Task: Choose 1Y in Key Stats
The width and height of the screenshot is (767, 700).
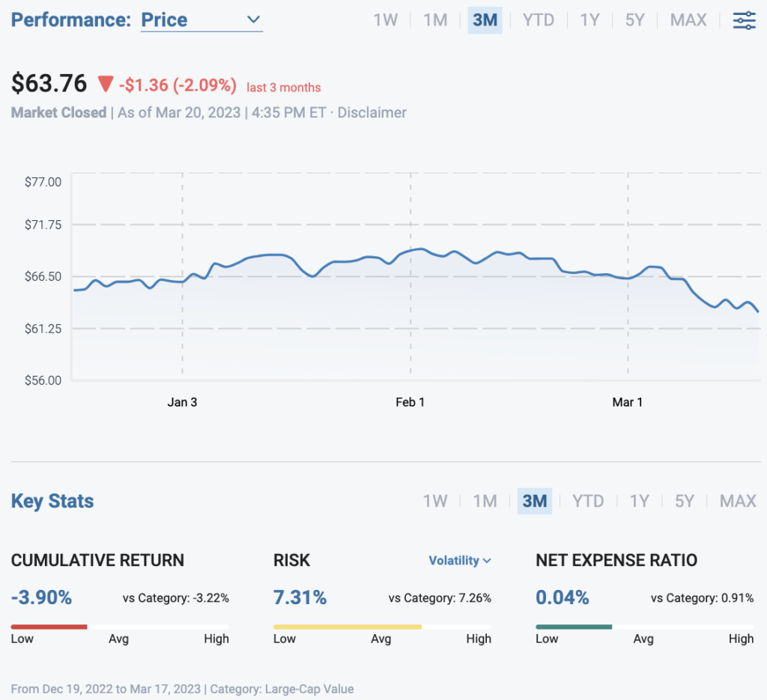Action: [x=639, y=501]
